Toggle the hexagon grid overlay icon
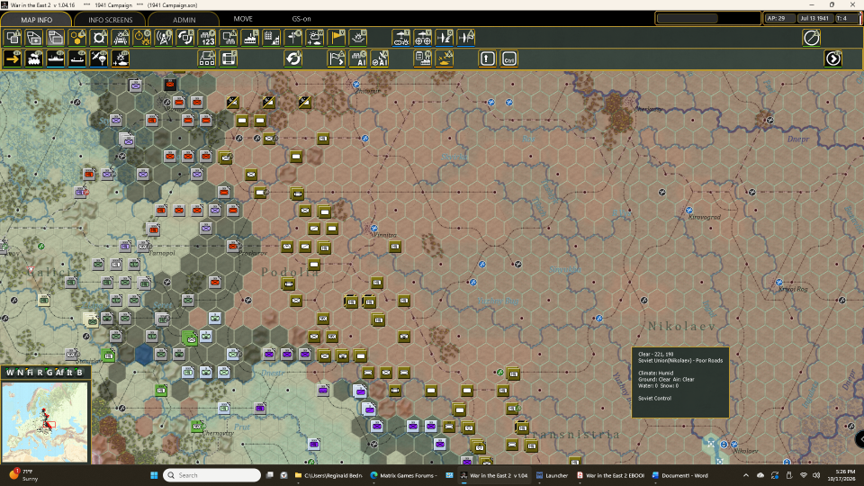 pyautogui.click(x=77, y=38)
